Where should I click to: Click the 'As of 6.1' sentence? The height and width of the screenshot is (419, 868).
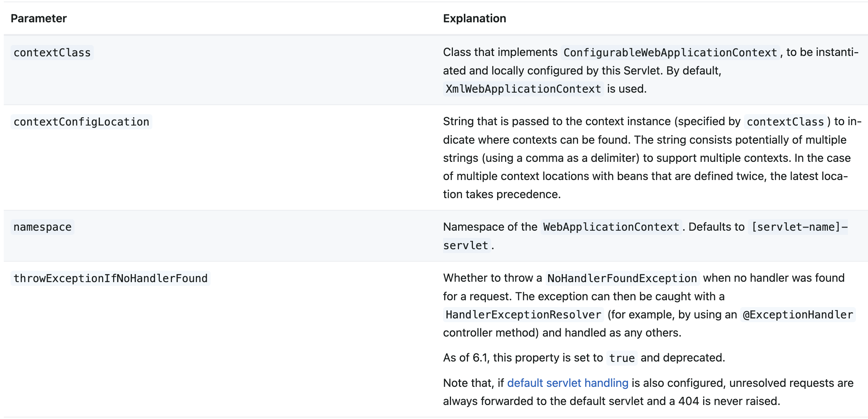click(x=522, y=358)
